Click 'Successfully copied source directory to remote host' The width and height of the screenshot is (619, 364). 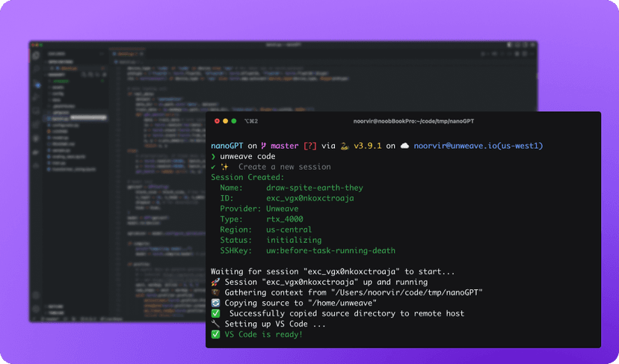coord(347,313)
